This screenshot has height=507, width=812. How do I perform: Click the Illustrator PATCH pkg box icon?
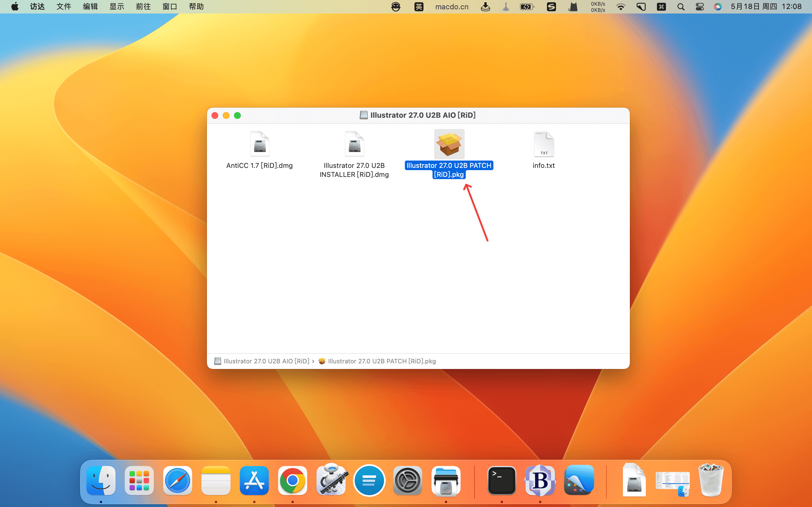449,144
